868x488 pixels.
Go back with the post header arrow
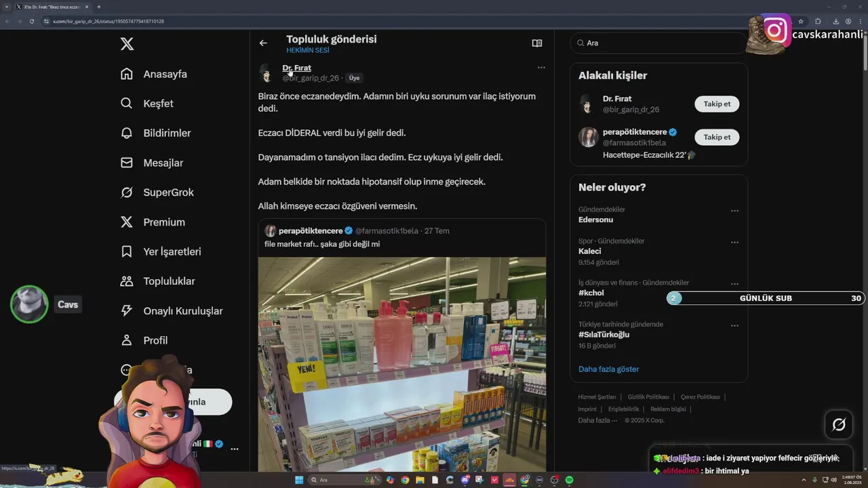coord(263,43)
